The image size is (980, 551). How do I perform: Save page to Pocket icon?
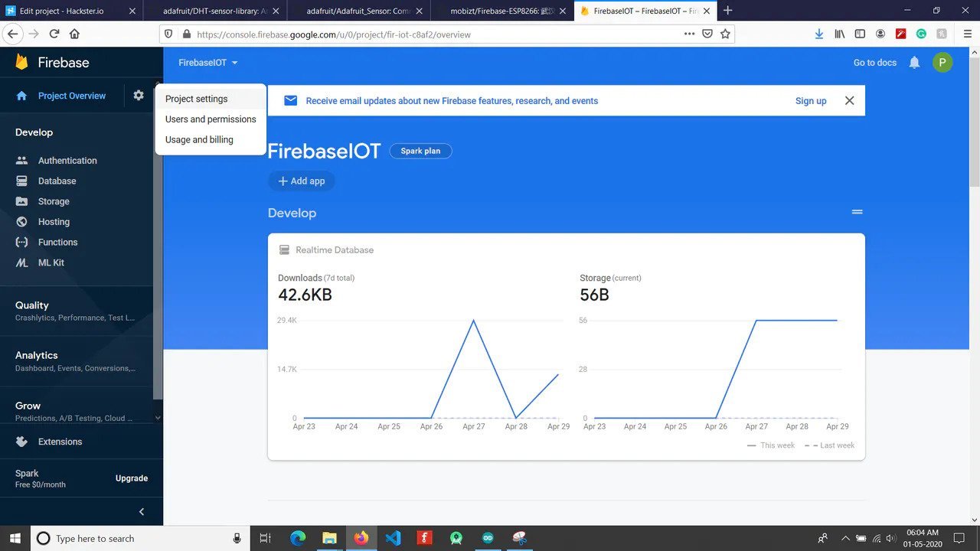point(707,34)
